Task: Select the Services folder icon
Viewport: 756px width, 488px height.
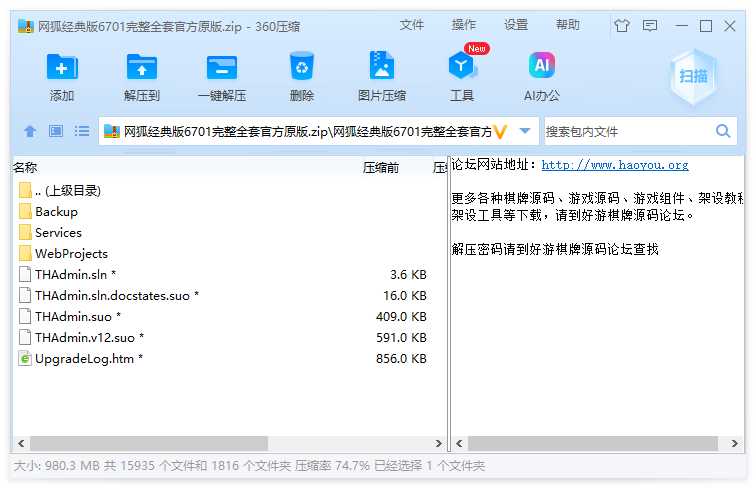Action: point(26,232)
